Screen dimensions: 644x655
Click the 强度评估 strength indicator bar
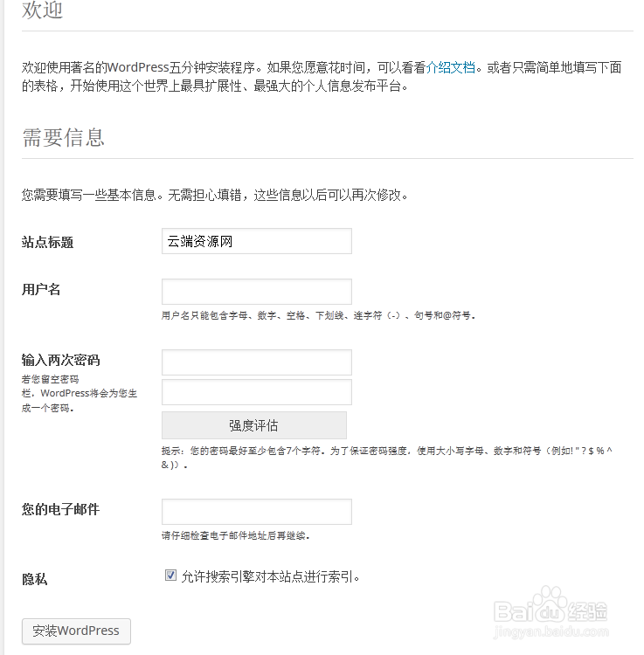[x=254, y=425]
